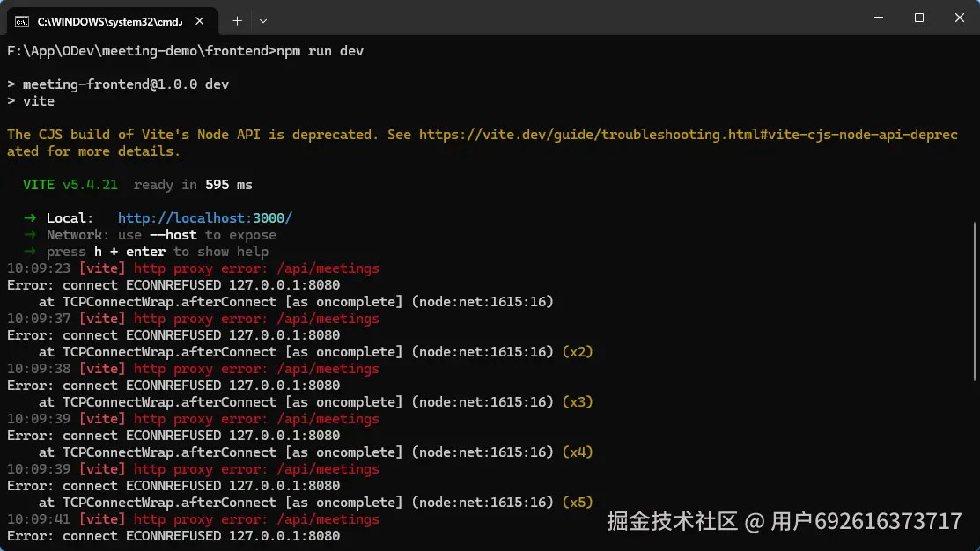Close the terminal window
Viewport: 980px width, 551px height.
click(x=960, y=18)
